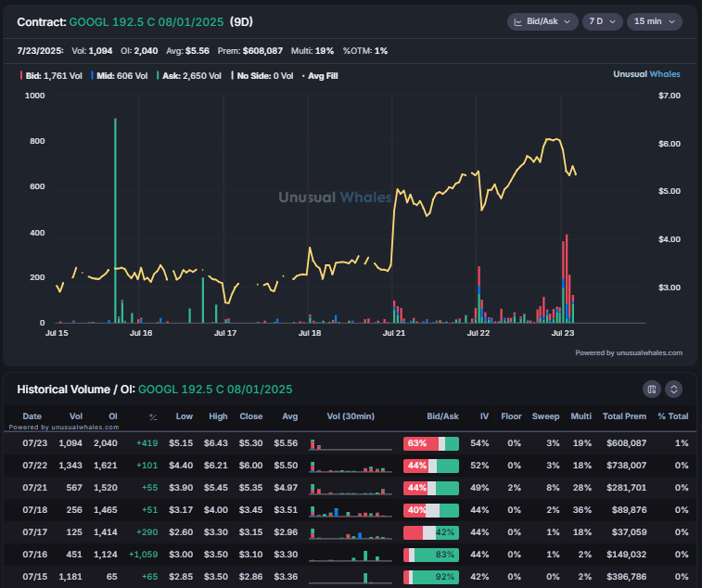The width and height of the screenshot is (702, 588).
Task: Toggle the No Side volume legend item
Action: pyautogui.click(x=262, y=76)
